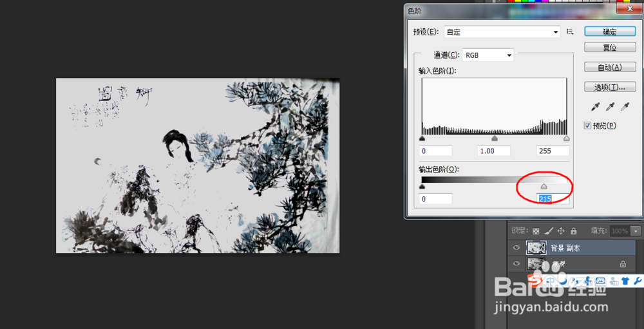Click the padlock on the 背景 layer
Screen dimensions: 644x329
pos(623,264)
